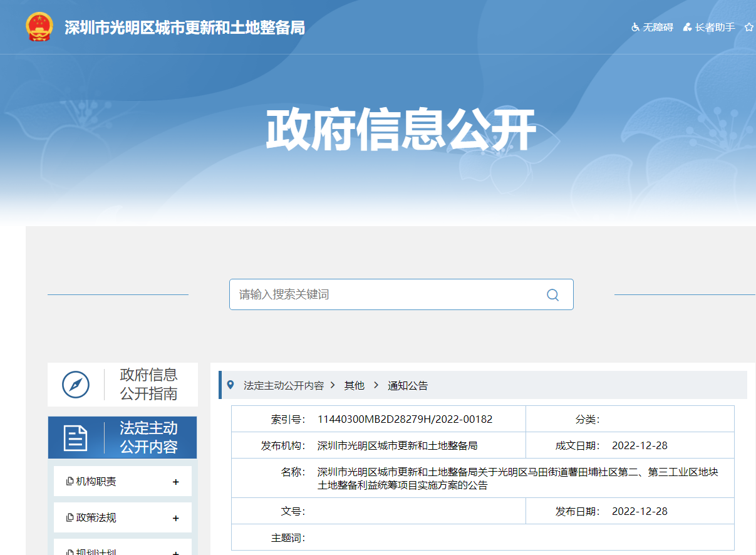Click the magnifying glass search icon

[552, 295]
